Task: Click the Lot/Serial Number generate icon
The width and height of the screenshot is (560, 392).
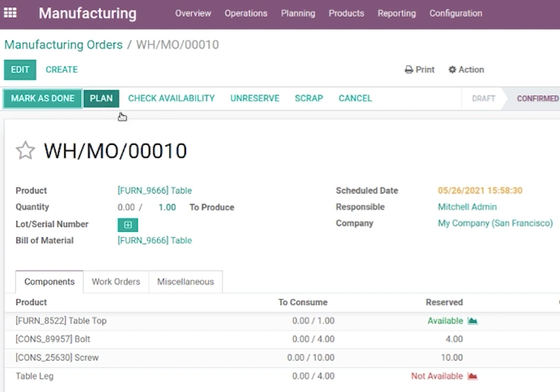Action: click(128, 224)
